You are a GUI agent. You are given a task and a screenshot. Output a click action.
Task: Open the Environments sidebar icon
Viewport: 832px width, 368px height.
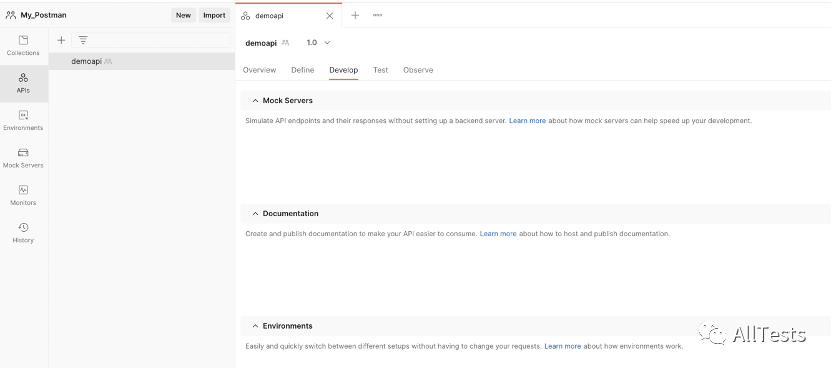(x=23, y=120)
